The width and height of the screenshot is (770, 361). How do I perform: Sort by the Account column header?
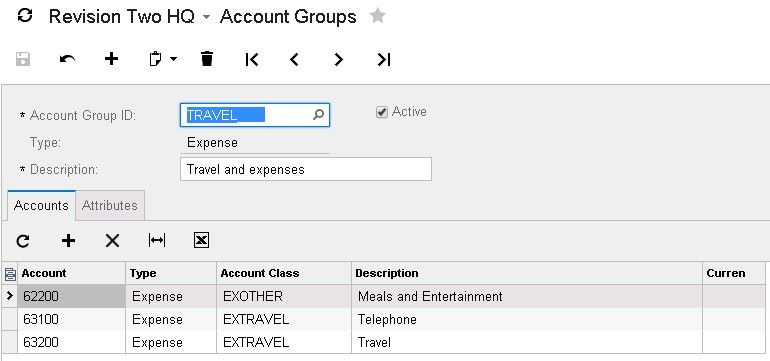coord(71,273)
